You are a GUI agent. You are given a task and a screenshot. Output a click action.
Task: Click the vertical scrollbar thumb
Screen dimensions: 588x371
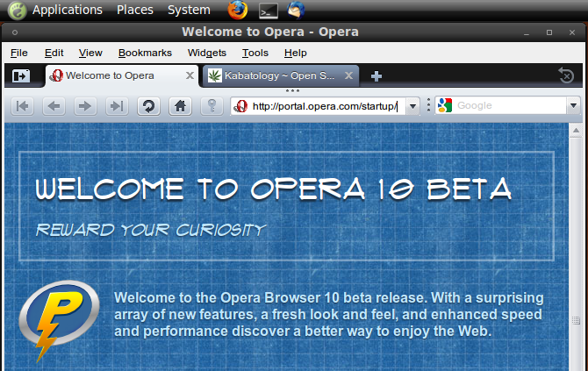pyautogui.click(x=576, y=320)
